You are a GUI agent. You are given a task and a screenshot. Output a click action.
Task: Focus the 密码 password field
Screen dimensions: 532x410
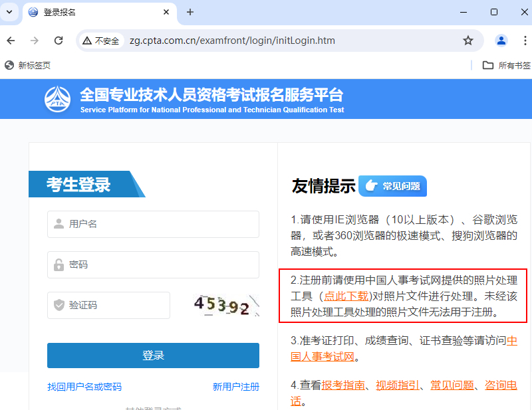153,264
